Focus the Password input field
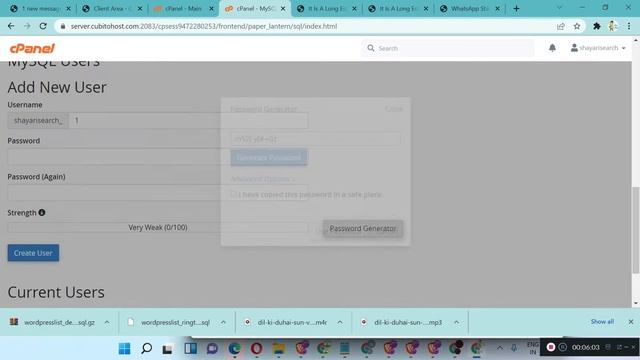 (x=158, y=157)
